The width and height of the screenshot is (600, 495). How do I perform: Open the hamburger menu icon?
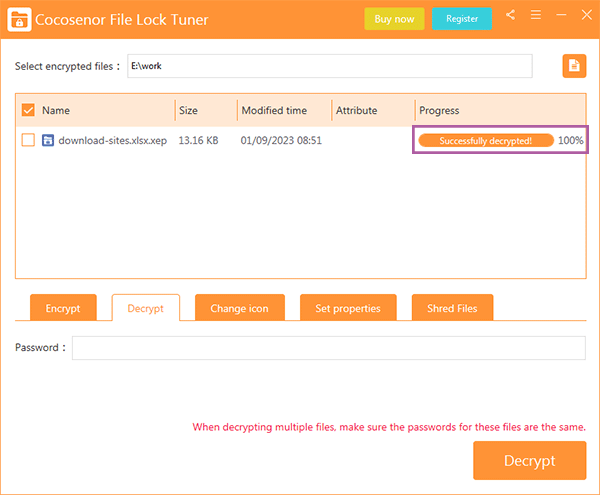(x=536, y=15)
